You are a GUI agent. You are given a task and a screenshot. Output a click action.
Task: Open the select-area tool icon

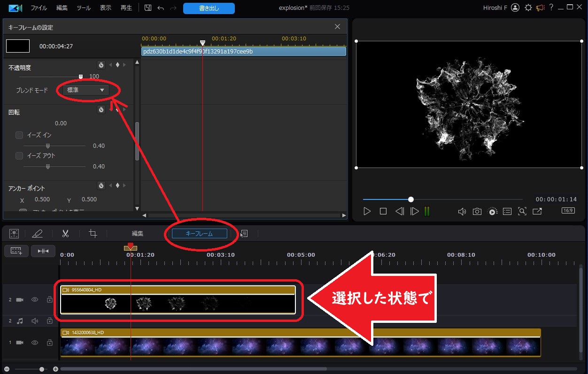coord(14,233)
